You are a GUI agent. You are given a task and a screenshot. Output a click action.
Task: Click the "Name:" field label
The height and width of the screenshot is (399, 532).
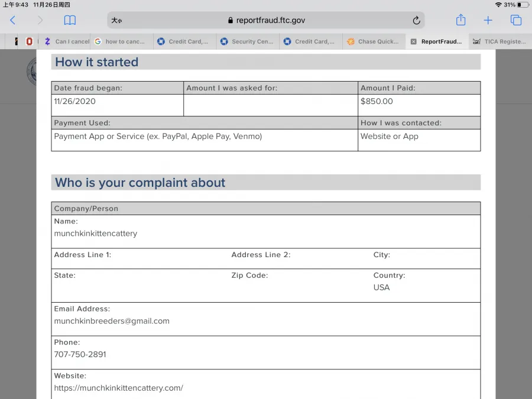click(66, 221)
